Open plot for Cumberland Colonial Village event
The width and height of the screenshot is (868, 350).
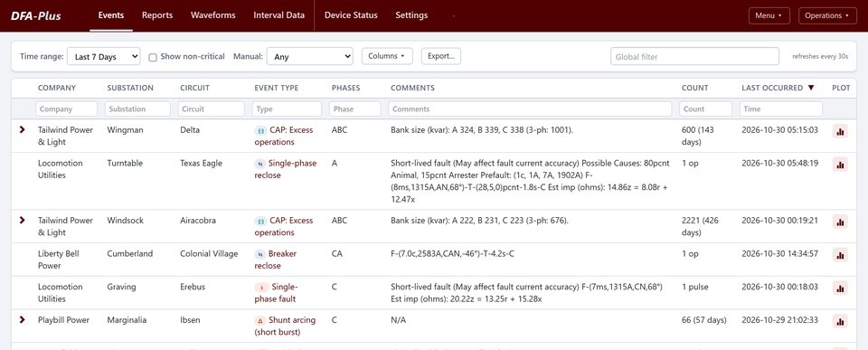tap(840, 255)
